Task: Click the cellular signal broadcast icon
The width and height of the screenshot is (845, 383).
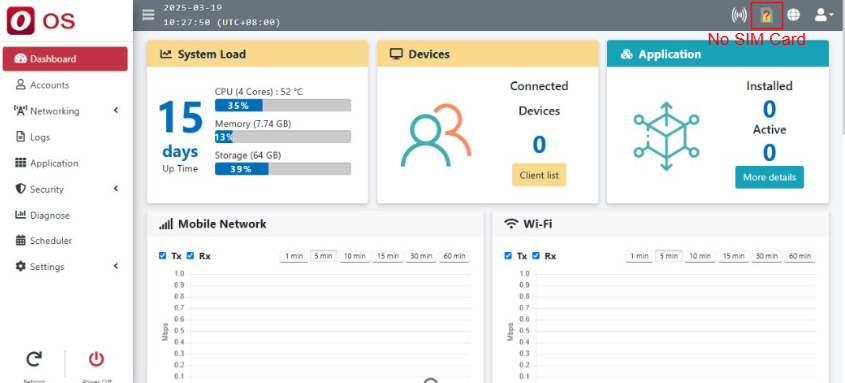Action: pos(739,15)
